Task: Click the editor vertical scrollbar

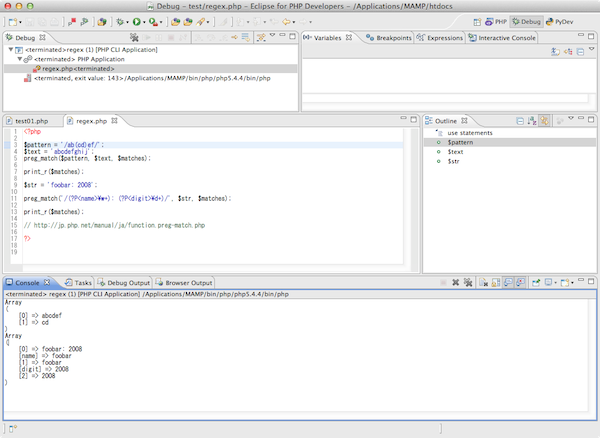Action: tap(414, 196)
